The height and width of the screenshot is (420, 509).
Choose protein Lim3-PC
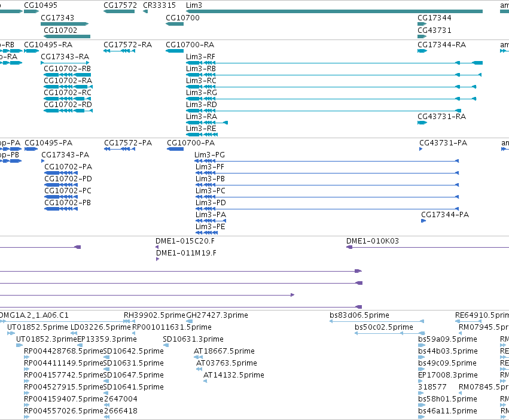(x=211, y=191)
